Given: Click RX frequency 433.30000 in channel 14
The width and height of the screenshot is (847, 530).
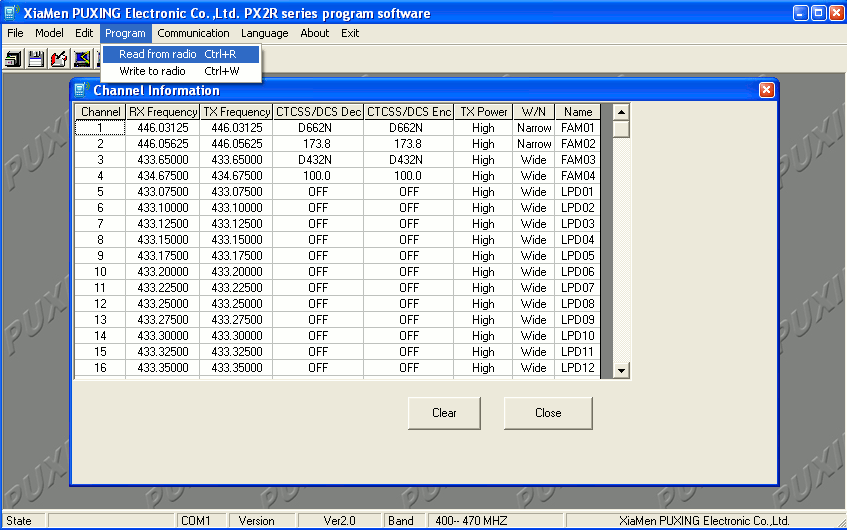Looking at the screenshot, I should [x=163, y=336].
